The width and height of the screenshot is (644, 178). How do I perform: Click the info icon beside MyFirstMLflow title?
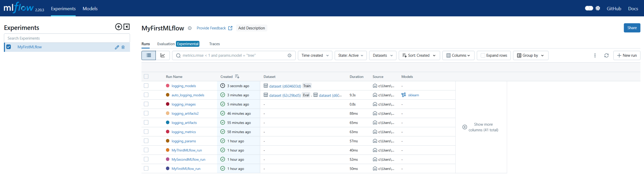[190, 28]
